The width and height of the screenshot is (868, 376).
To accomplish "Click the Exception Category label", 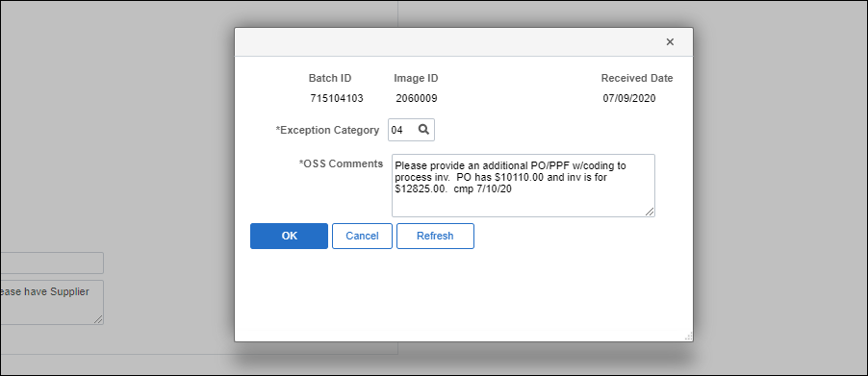I will pos(328,131).
